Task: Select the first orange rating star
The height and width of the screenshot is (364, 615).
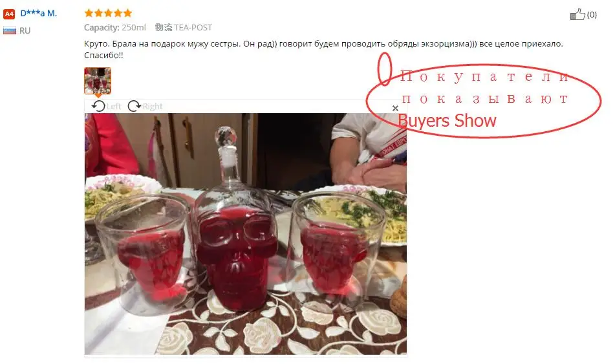Action: tap(89, 13)
